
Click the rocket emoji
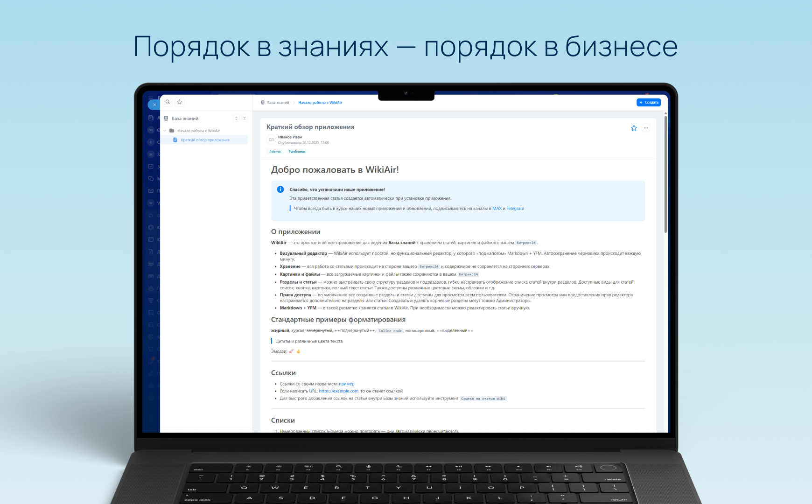click(x=291, y=351)
